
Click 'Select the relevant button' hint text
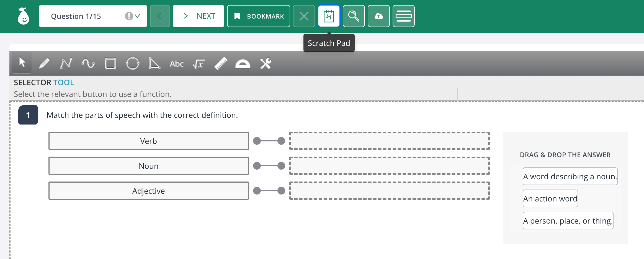coord(93,94)
